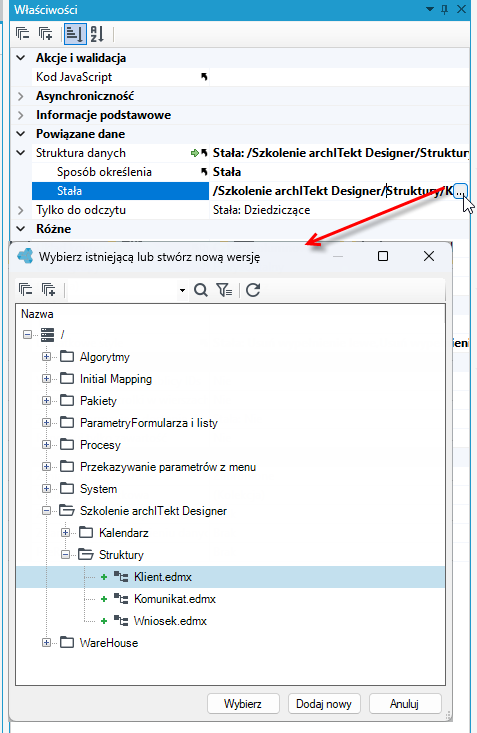Select the Kod JavaScript property row
This screenshot has height=733, width=477.
251,77
